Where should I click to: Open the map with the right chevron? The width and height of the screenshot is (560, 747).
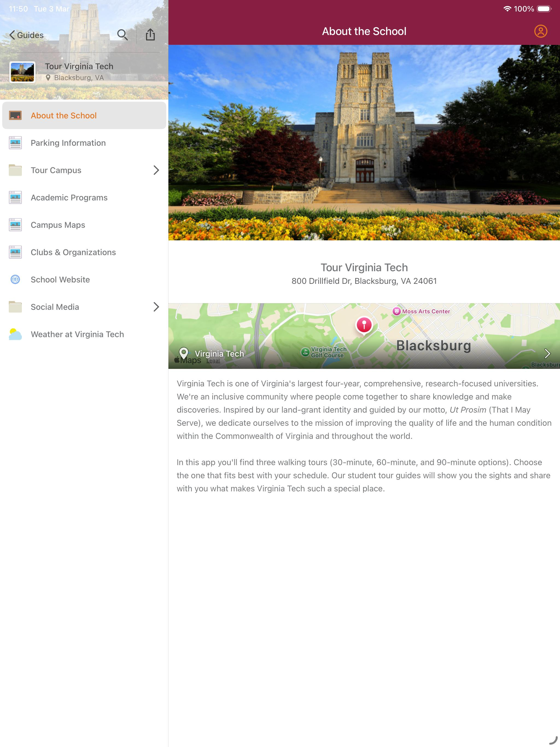coord(547,354)
